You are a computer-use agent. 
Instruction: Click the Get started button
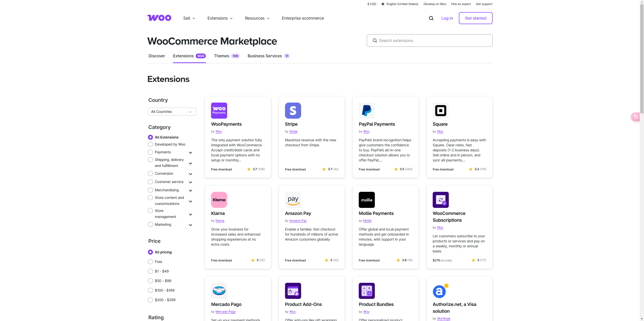[475, 18]
